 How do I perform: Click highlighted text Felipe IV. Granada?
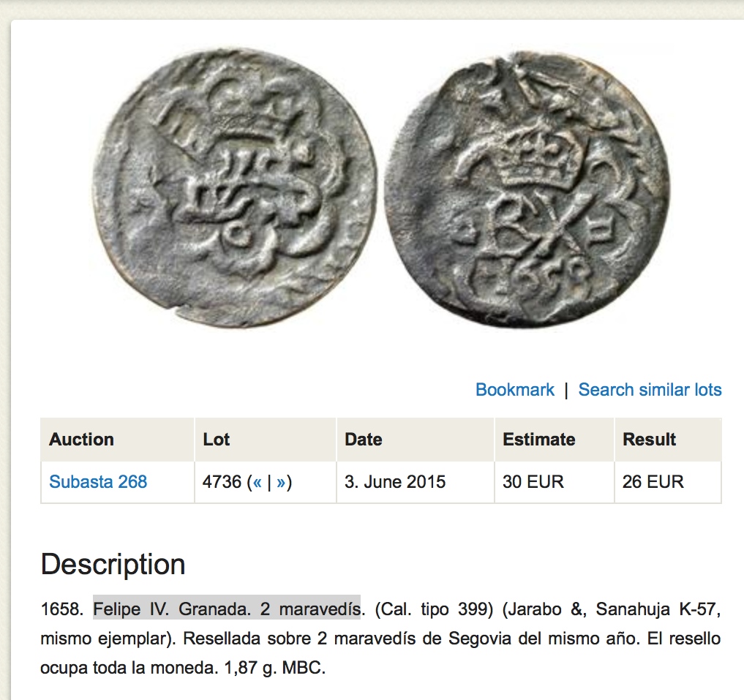(172, 609)
